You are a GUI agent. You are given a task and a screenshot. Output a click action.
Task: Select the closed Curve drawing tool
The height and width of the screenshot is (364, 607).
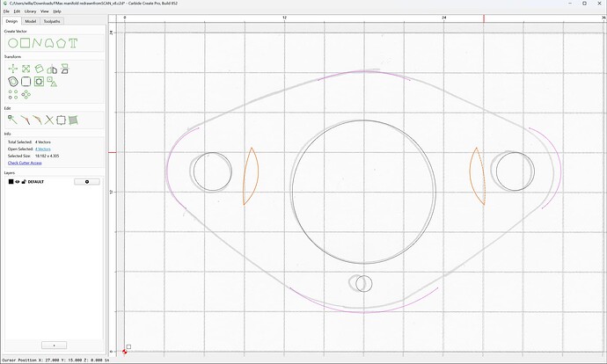(x=48, y=43)
